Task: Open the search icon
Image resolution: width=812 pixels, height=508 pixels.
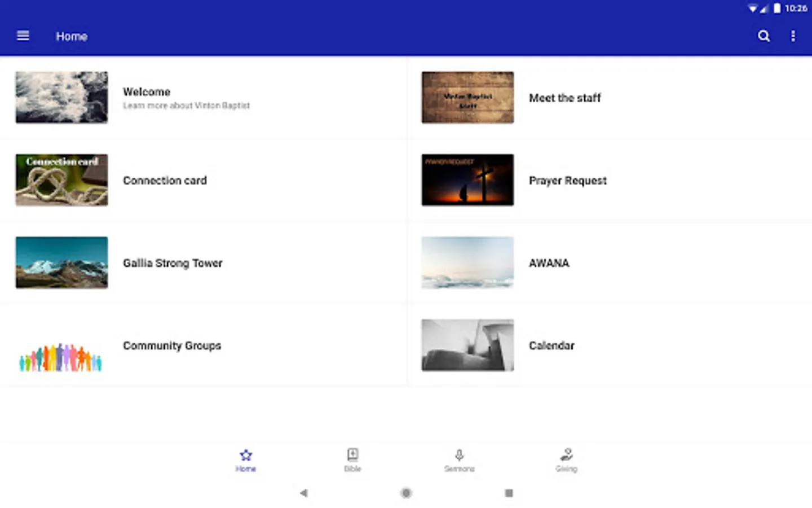Action: point(764,36)
